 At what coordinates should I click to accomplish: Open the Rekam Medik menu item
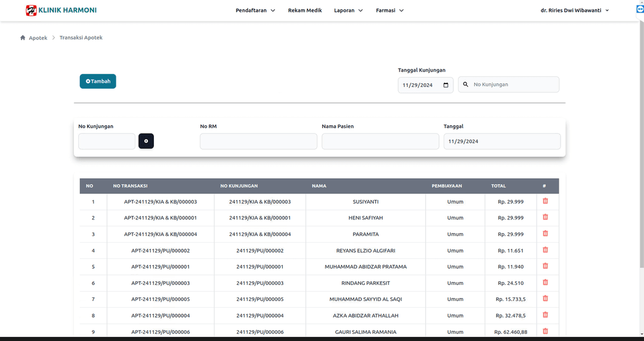click(x=305, y=10)
